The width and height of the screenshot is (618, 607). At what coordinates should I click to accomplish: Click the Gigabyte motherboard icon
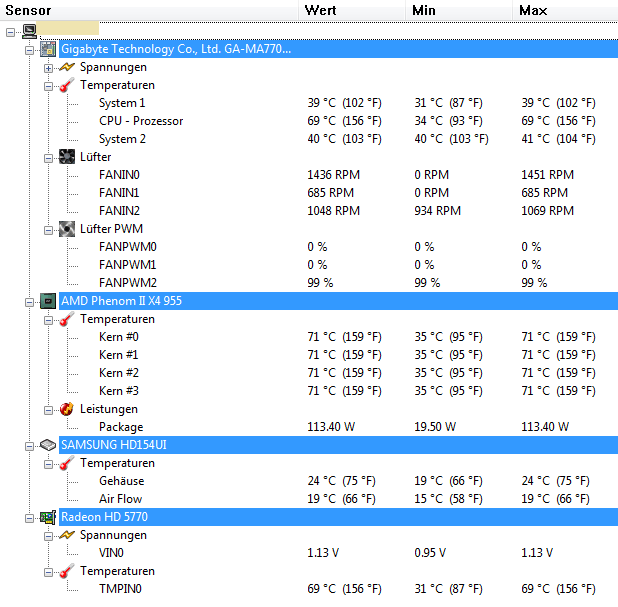click(48, 49)
